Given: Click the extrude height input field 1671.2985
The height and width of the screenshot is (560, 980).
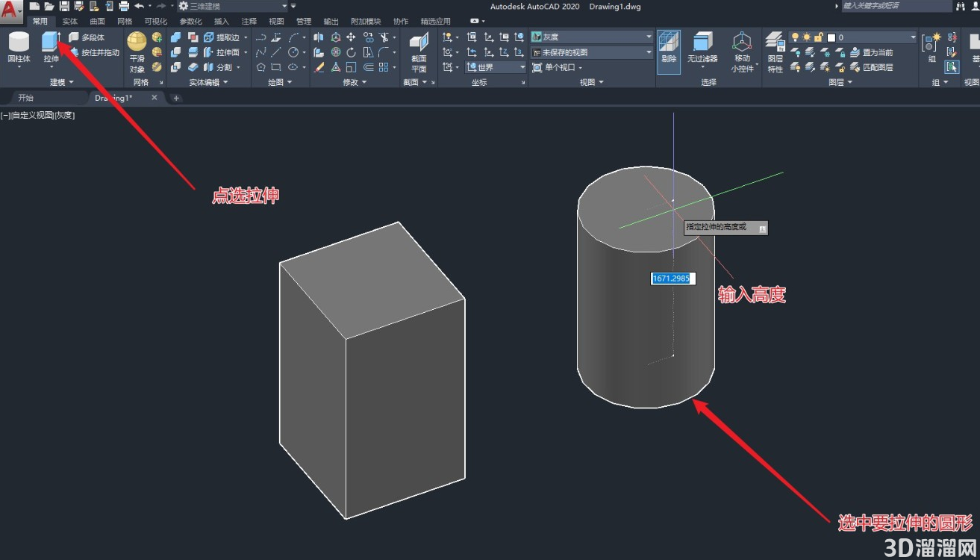Looking at the screenshot, I should point(673,279).
